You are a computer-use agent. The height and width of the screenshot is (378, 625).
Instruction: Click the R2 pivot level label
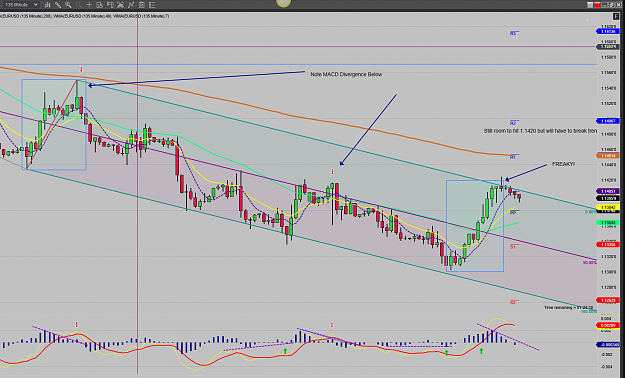click(513, 123)
